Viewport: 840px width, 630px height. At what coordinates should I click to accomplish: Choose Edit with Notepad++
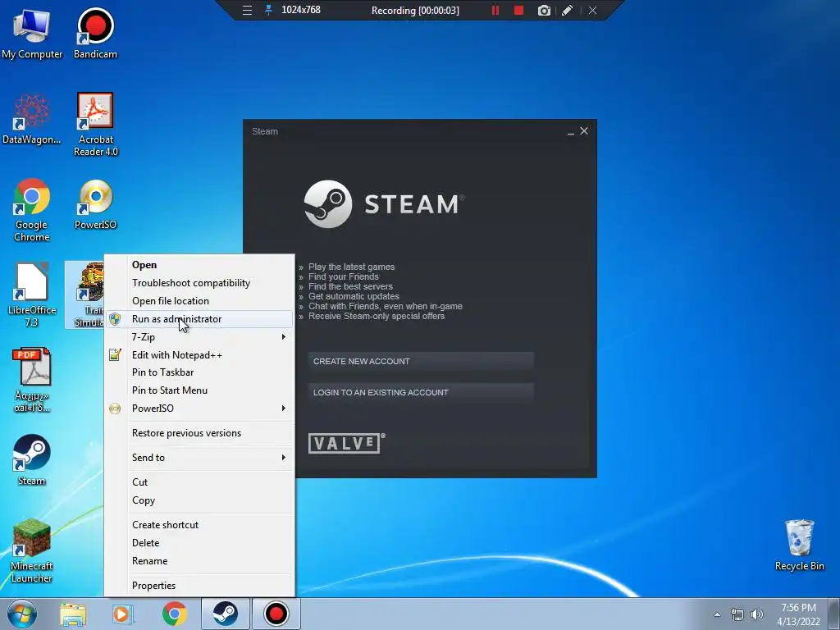pos(199,354)
